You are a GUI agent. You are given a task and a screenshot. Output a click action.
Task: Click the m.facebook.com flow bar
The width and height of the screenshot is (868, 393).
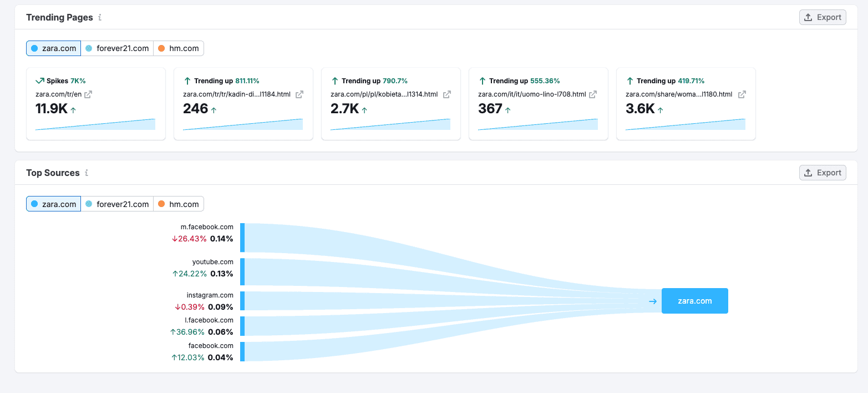pos(242,238)
